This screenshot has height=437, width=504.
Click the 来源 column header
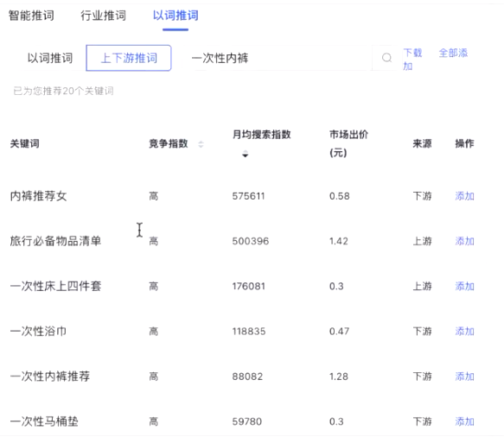422,143
